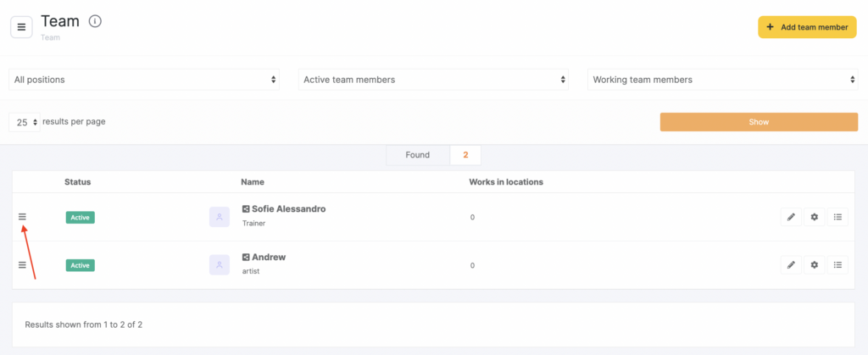Viewport: 868px width, 355px height.
Task: Open settings gear for Sofie Alessandro
Action: (815, 217)
